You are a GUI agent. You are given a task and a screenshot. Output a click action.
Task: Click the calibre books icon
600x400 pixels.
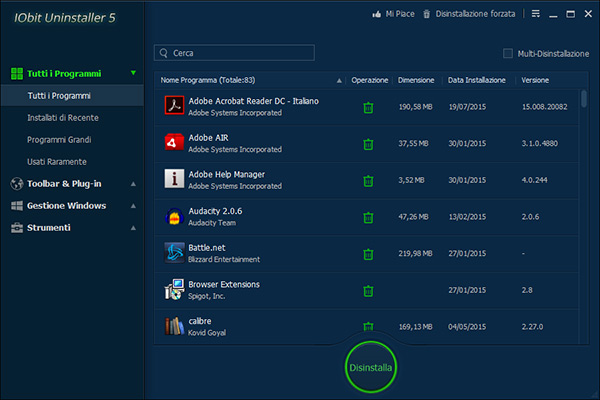174,326
